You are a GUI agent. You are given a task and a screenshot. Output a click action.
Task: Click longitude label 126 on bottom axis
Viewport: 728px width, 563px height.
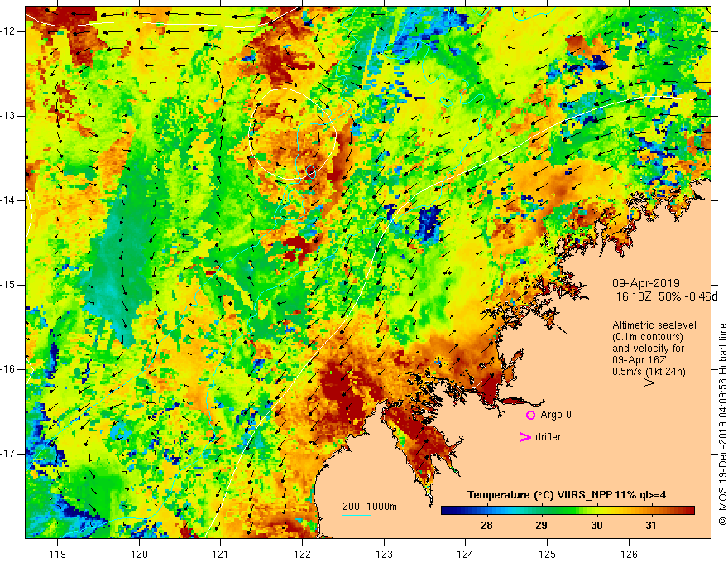[629, 554]
